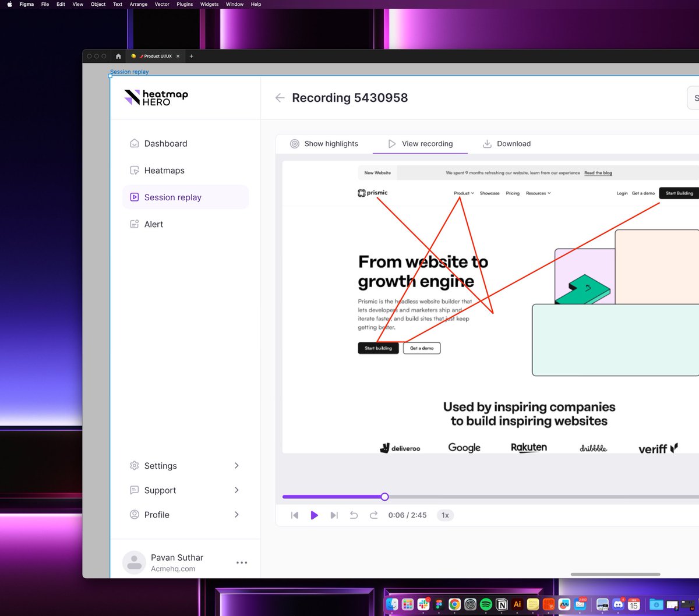
Task: Click the redo forward arrow icon
Action: [x=373, y=515]
